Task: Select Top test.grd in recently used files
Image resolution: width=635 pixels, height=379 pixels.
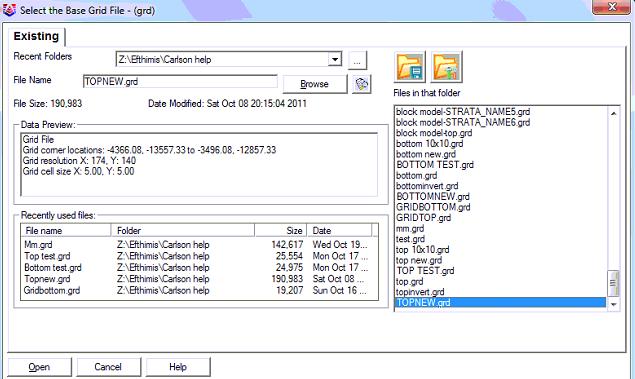Action: click(47, 256)
